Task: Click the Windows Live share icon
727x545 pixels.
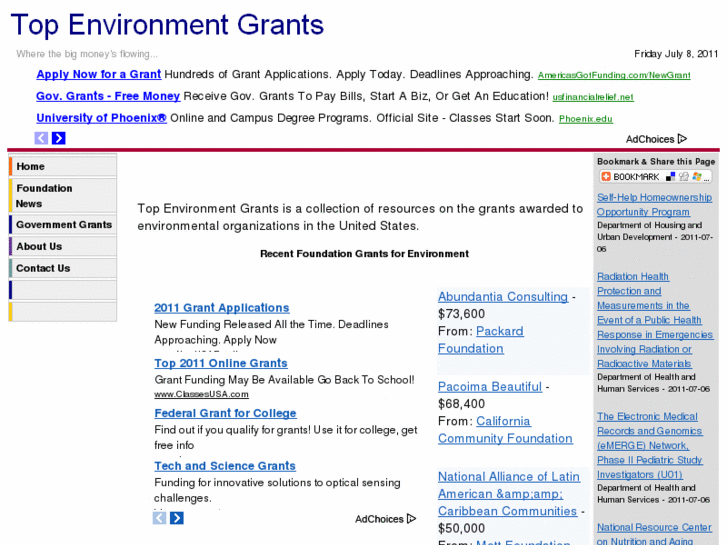Action: [x=696, y=177]
